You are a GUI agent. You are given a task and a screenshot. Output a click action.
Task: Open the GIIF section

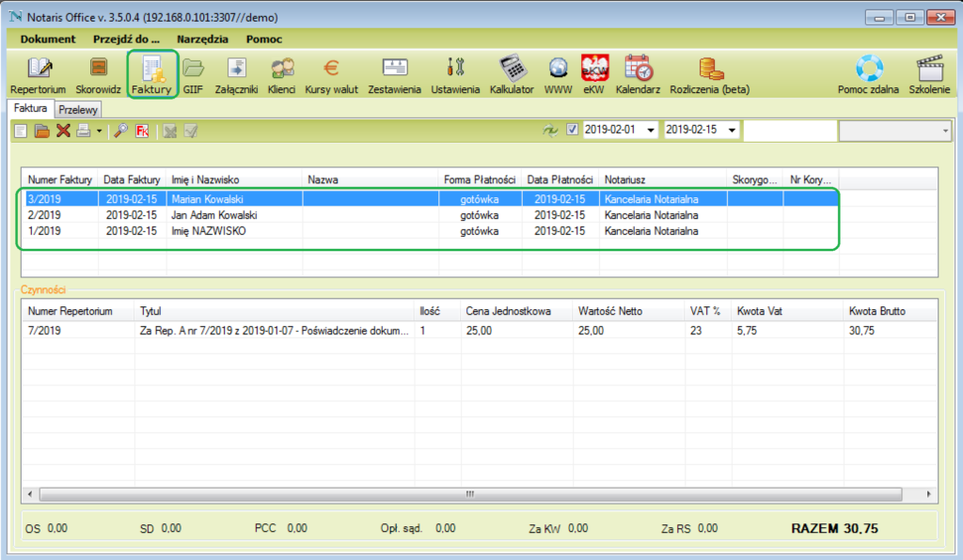(x=193, y=75)
